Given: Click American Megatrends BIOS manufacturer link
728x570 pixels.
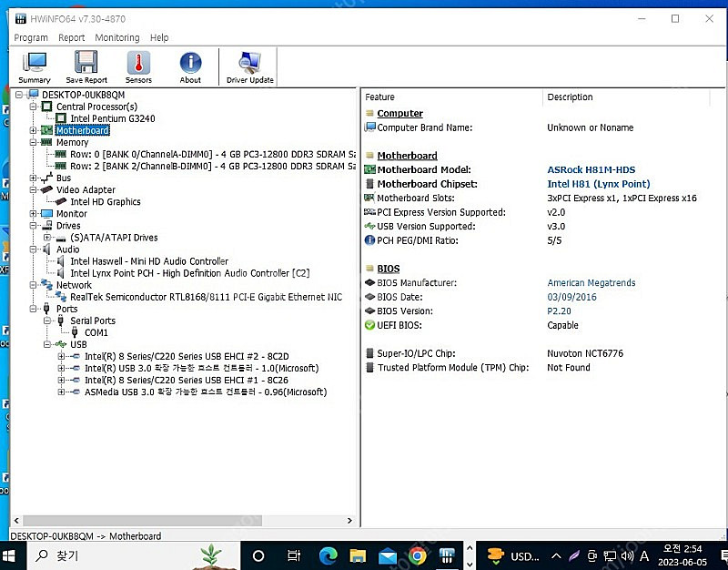Looking at the screenshot, I should pyautogui.click(x=591, y=283).
